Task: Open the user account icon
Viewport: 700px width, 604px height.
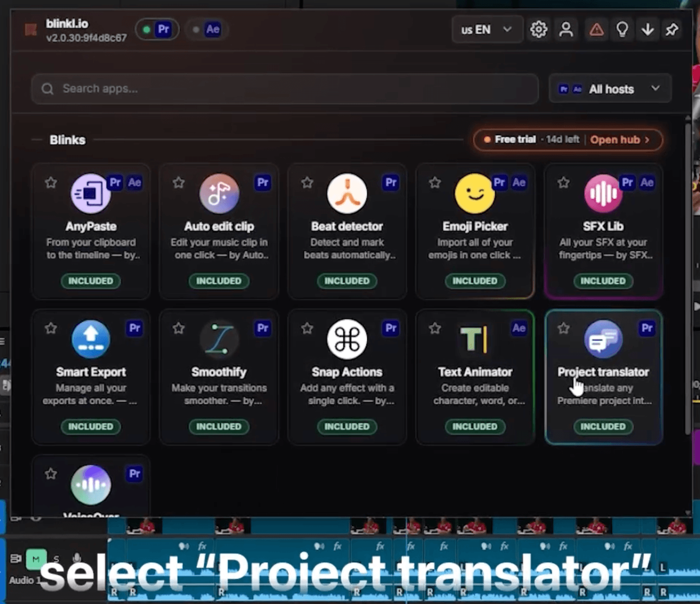Action: [566, 30]
